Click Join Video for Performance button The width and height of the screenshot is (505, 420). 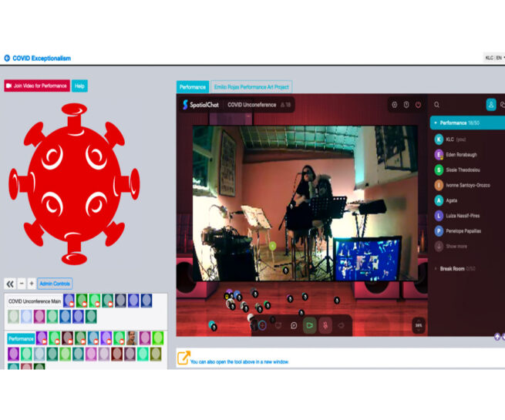(x=36, y=86)
